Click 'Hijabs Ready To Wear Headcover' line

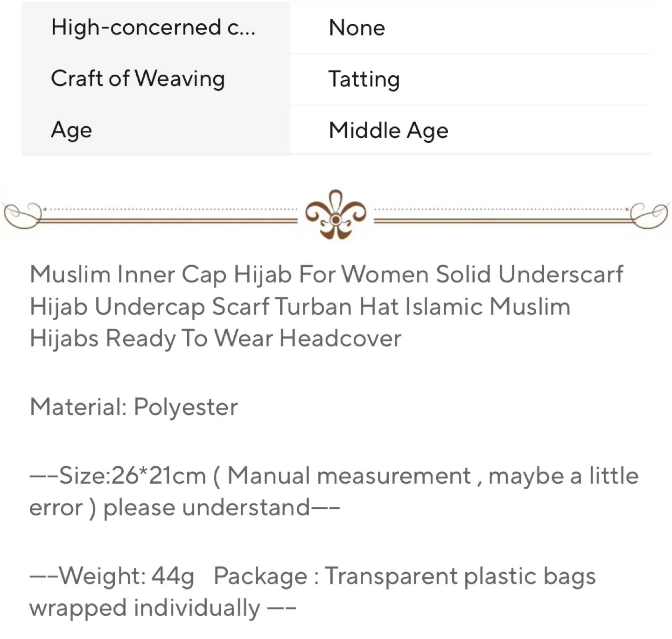coord(215,338)
